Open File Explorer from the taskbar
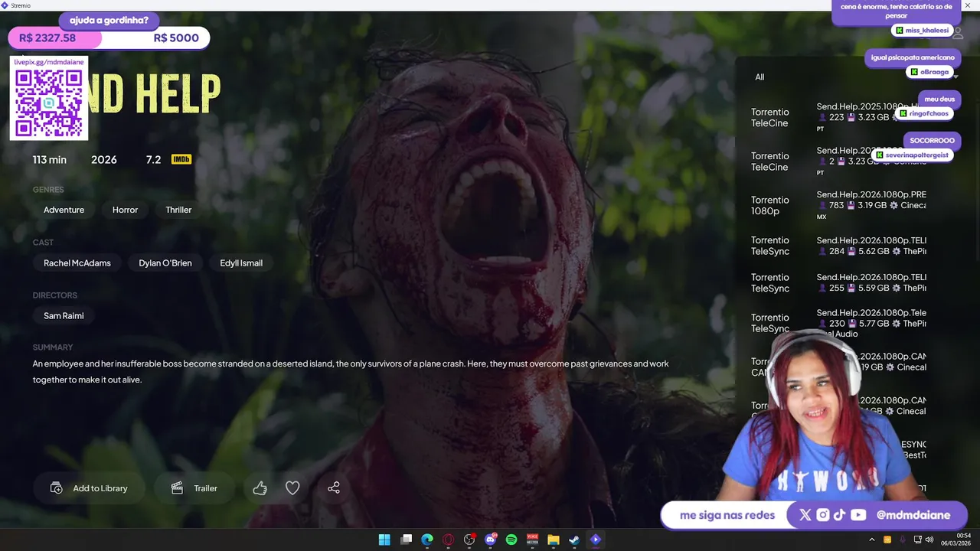 [x=554, y=540]
